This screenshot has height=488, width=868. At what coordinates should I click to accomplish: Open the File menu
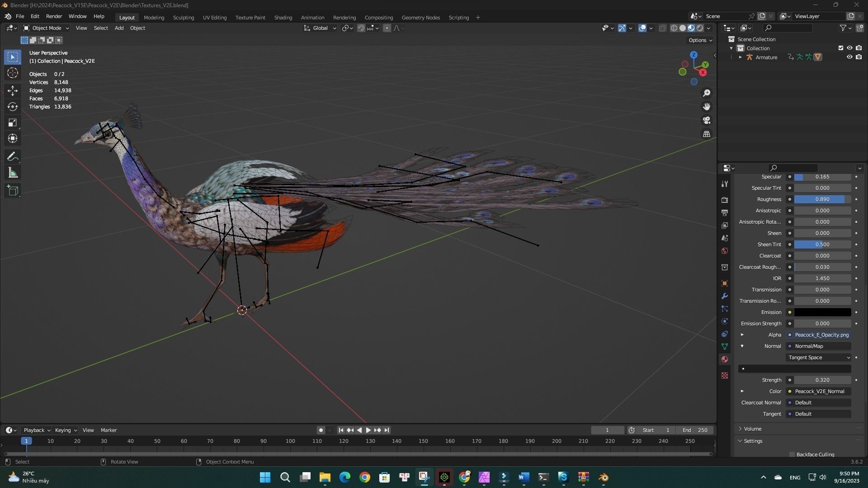tap(20, 16)
